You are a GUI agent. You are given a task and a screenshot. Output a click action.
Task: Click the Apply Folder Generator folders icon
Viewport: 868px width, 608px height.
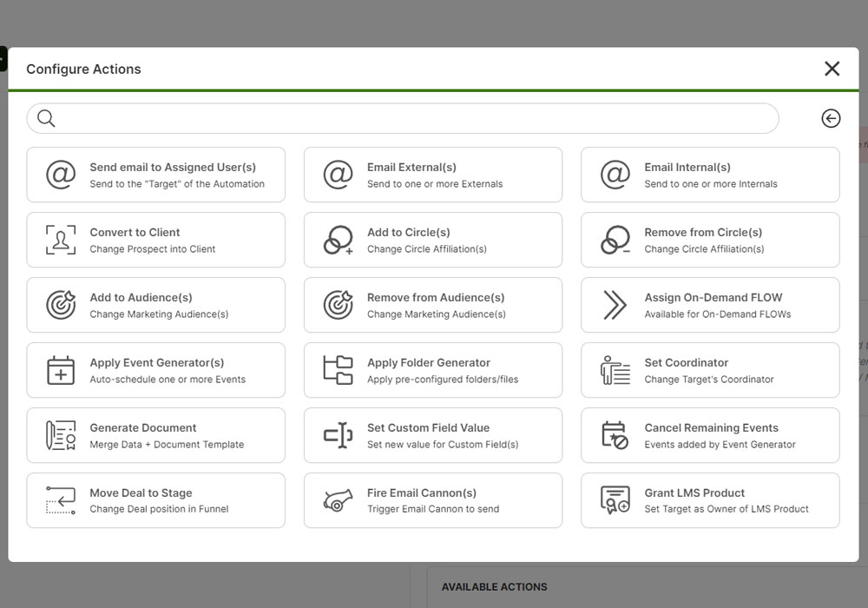(x=339, y=370)
